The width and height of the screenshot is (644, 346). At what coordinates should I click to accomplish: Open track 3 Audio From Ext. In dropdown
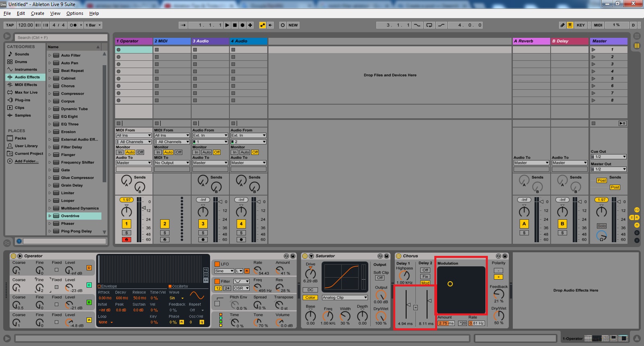click(210, 135)
